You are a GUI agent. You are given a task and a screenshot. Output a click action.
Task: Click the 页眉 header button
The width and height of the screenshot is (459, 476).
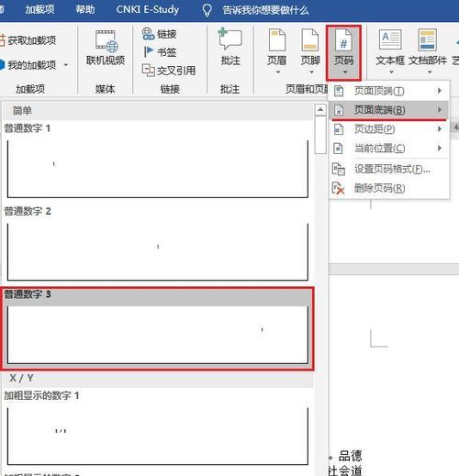click(x=277, y=50)
